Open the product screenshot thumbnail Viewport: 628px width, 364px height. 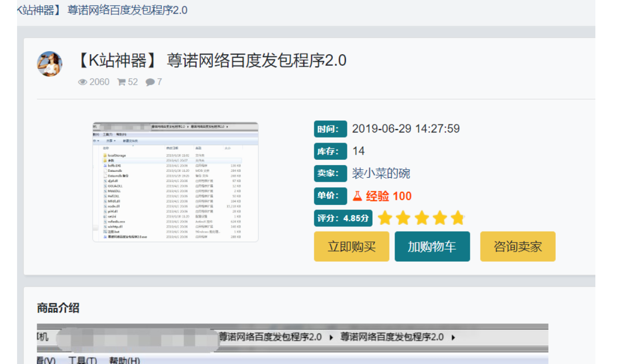coord(175,182)
